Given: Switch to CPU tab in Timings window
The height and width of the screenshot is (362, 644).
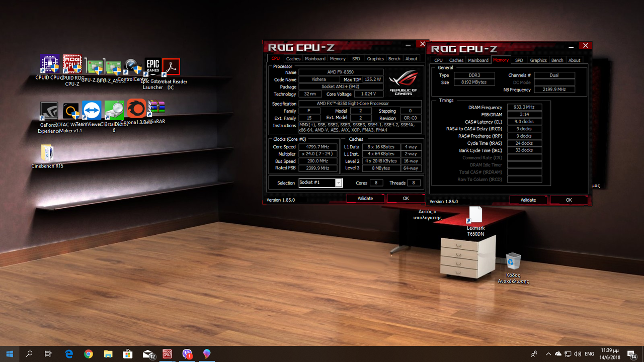Looking at the screenshot, I should (x=439, y=60).
